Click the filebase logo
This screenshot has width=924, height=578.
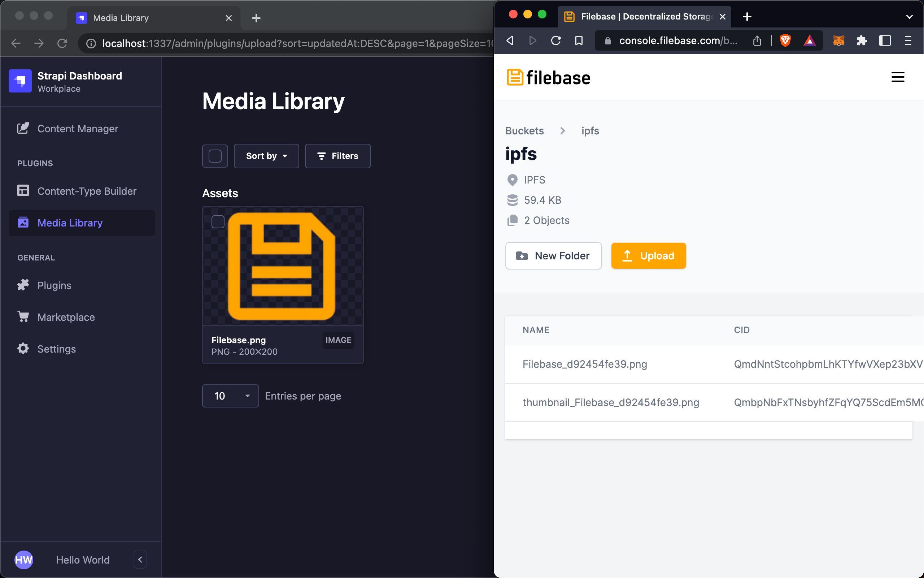(x=548, y=77)
